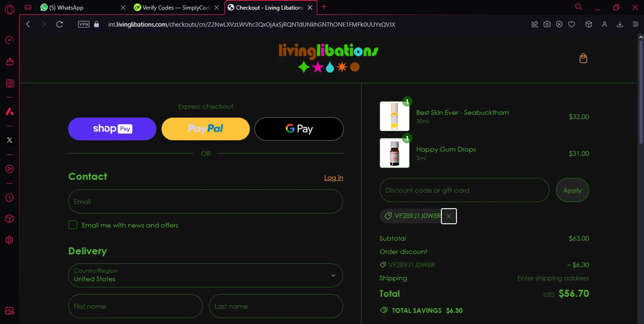Bookmark page with heart icon
This screenshot has width=644, height=324.
(571, 24)
